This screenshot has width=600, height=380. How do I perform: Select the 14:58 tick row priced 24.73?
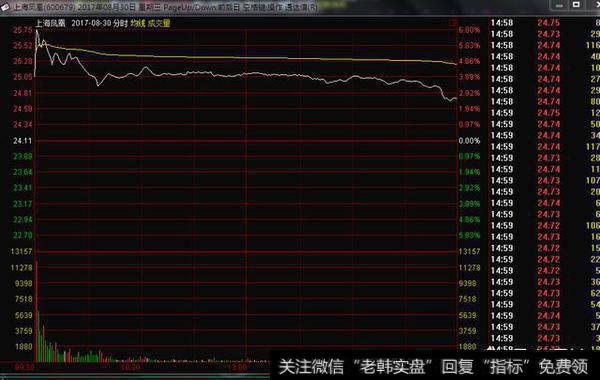[545, 34]
